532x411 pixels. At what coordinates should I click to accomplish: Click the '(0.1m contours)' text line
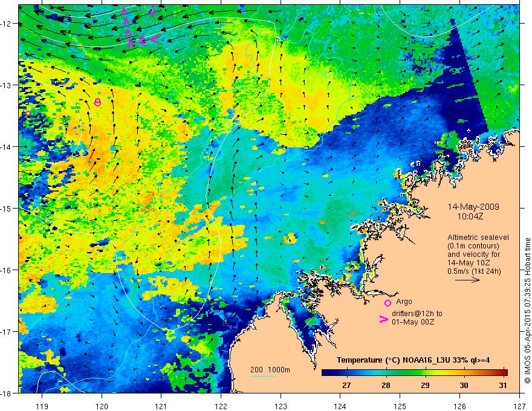pos(473,246)
